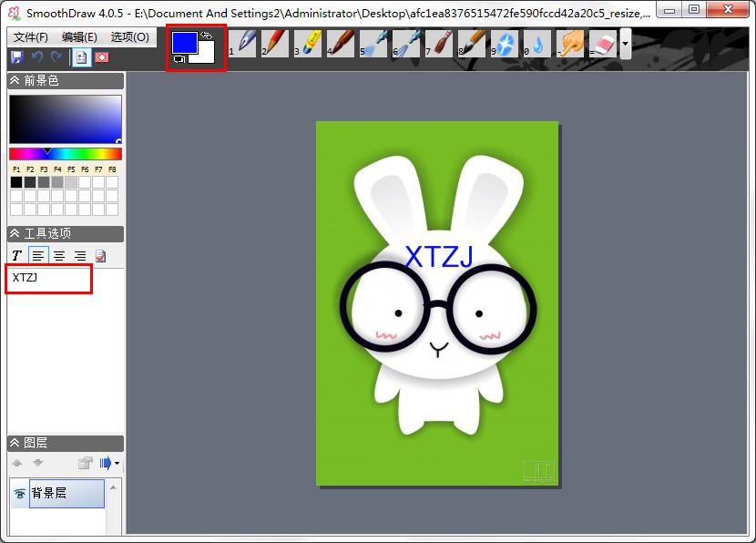Image resolution: width=756 pixels, height=543 pixels.
Task: Open the 选项(O) menu
Action: pos(129,37)
